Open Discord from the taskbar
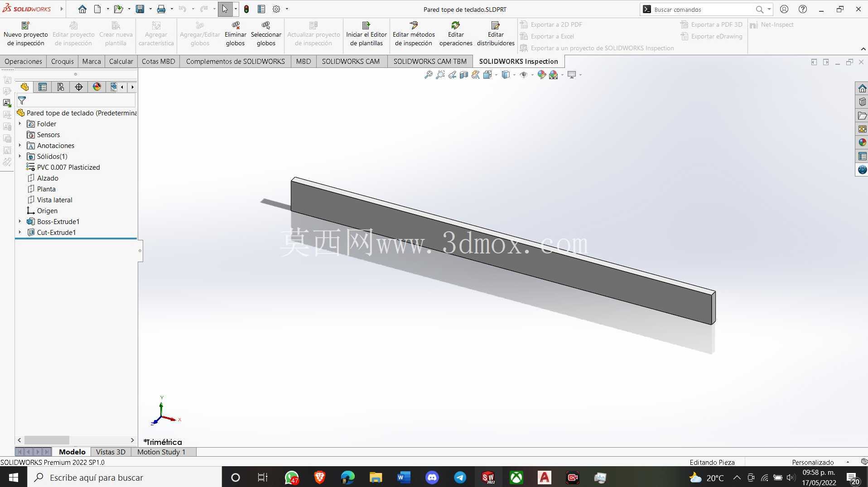 (x=432, y=477)
